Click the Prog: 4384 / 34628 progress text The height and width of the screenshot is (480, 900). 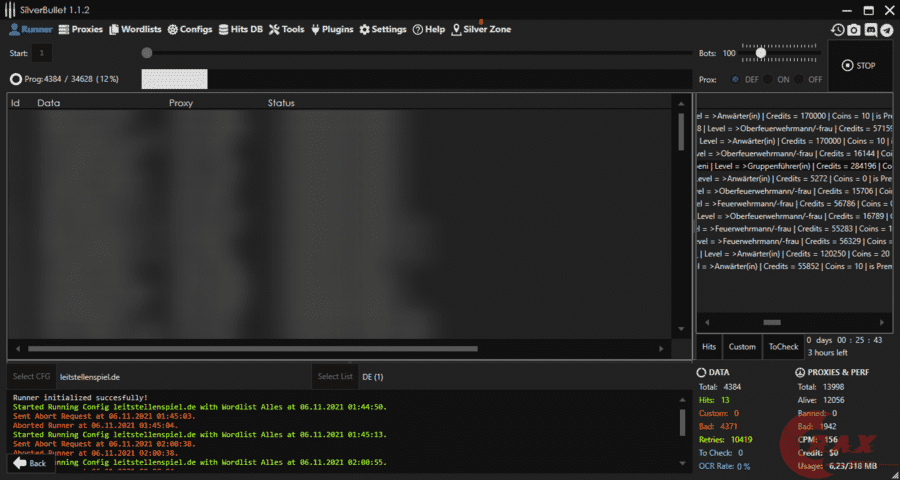(x=72, y=79)
